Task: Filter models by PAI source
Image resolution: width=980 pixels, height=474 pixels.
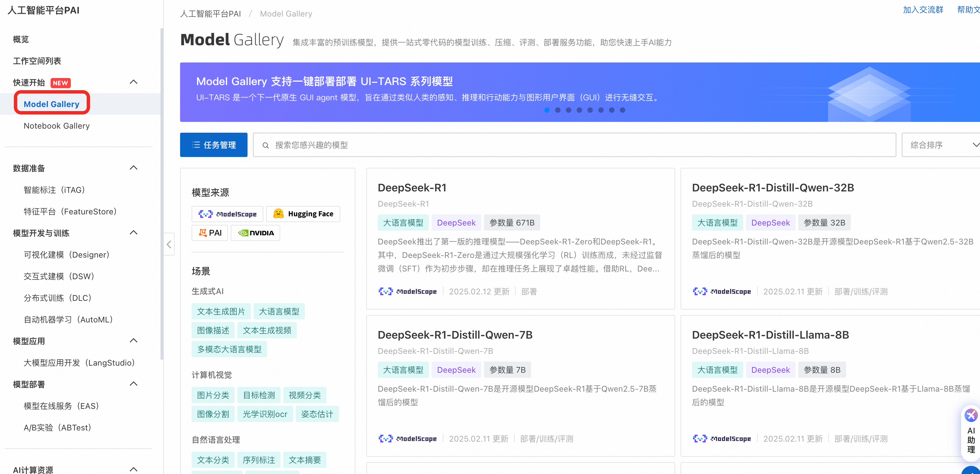Action: click(210, 233)
